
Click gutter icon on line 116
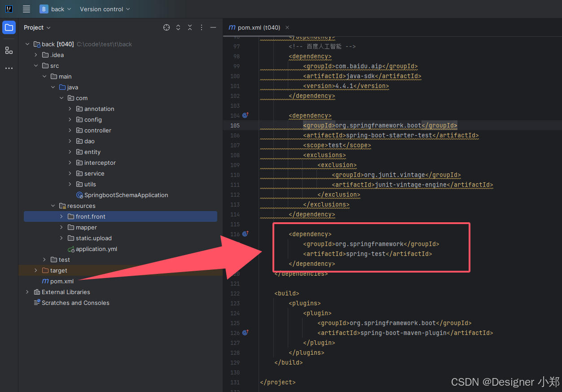click(x=245, y=234)
